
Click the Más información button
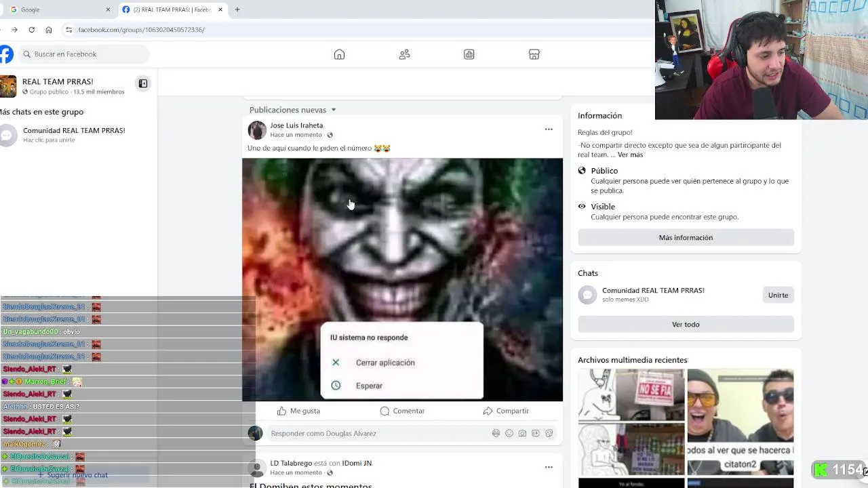coord(686,237)
